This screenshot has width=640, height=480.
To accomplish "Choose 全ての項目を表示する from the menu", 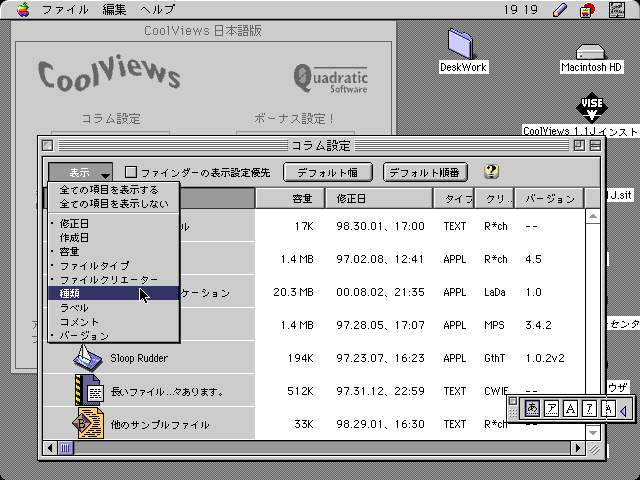I will 113,190.
